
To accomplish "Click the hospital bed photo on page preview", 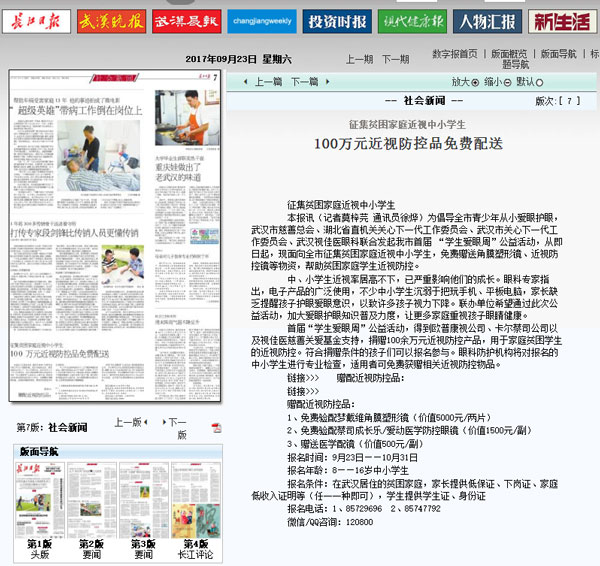I will 99,156.
